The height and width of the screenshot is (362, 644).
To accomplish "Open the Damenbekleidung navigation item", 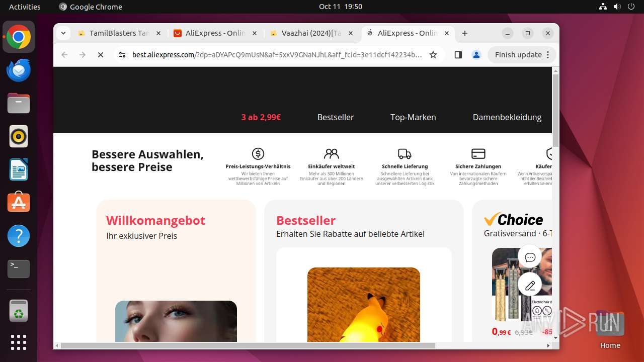I will pos(507,117).
